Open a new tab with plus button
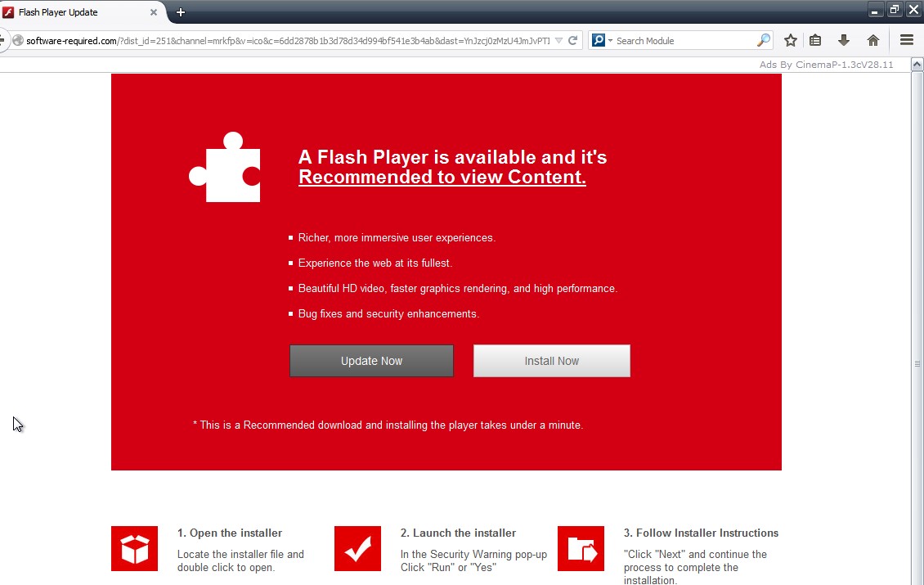The width and height of the screenshot is (924, 585). tap(181, 12)
